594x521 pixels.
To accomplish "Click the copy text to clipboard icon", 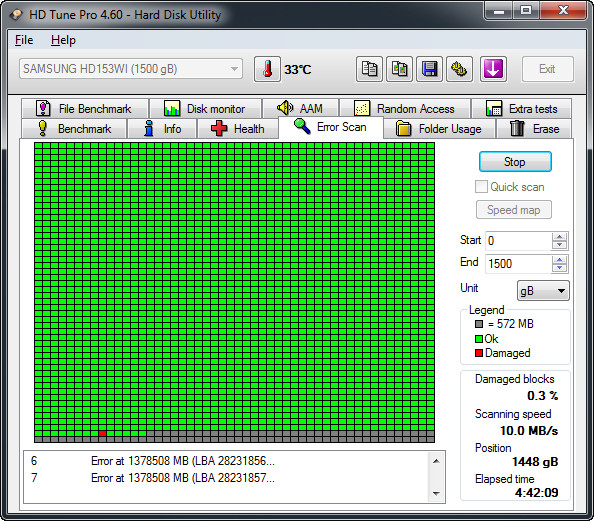I will 369,69.
